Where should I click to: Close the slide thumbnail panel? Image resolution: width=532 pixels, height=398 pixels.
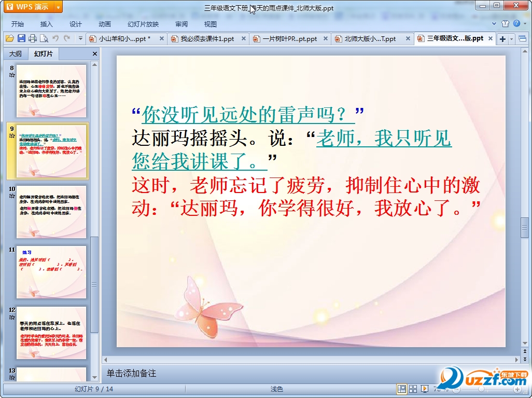(x=95, y=53)
